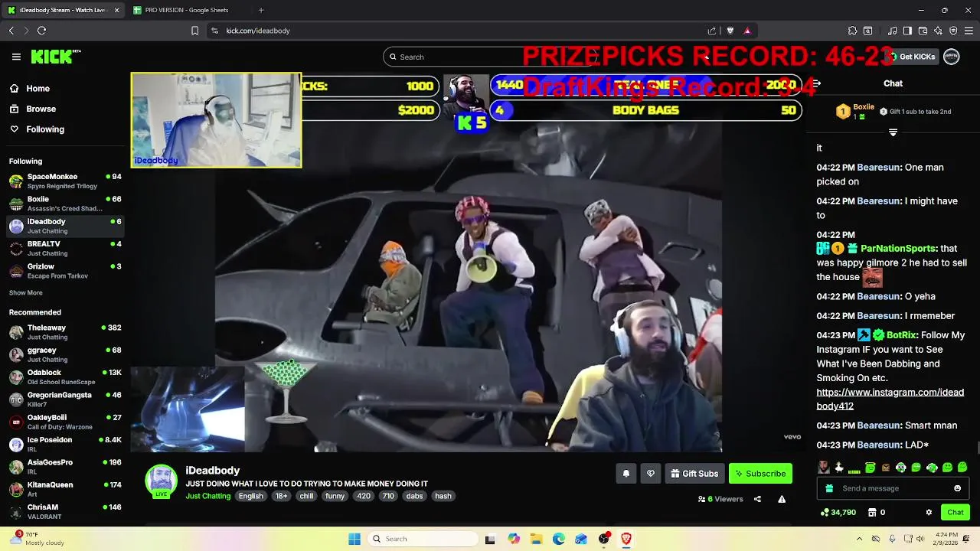Viewport: 980px width, 551px height.
Task: Go back with the browser back arrow
Action: pyautogui.click(x=11, y=31)
